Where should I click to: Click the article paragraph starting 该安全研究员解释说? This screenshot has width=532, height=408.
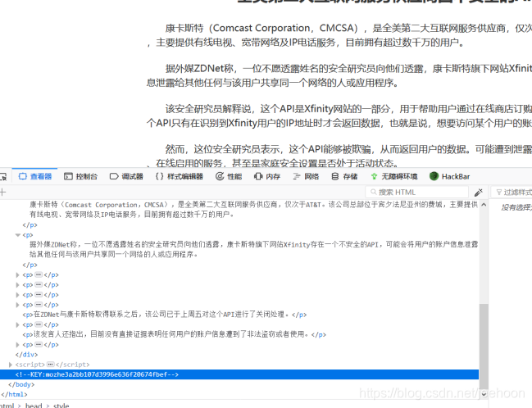[x=339, y=116]
